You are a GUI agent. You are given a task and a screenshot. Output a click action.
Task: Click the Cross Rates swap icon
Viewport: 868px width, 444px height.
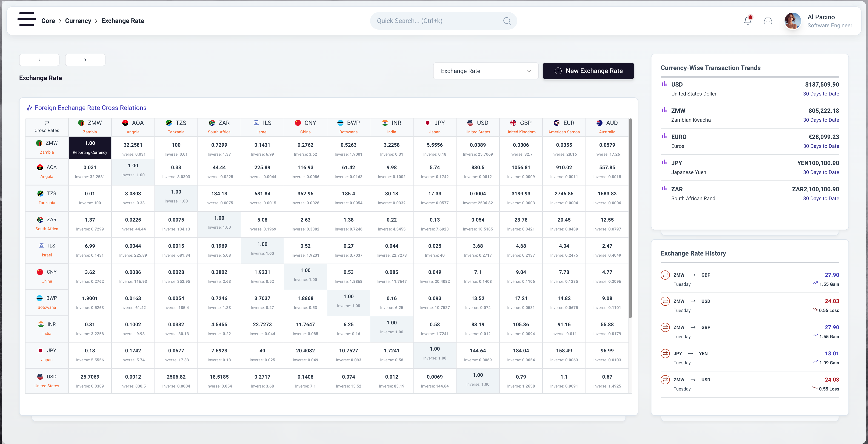click(x=47, y=123)
